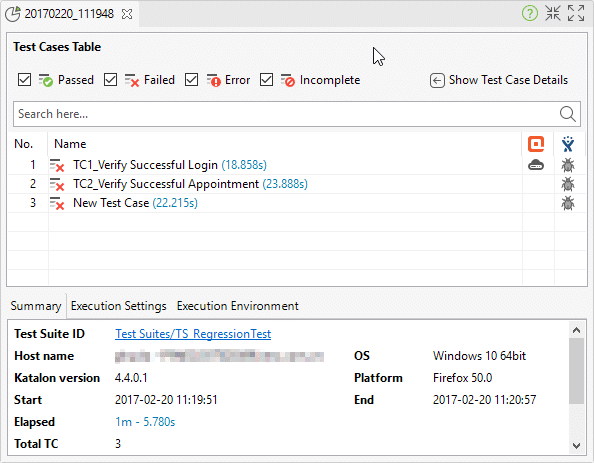Click the bug icon for TC1_Verify Successful Login
This screenshot has height=463, width=594.
(567, 165)
